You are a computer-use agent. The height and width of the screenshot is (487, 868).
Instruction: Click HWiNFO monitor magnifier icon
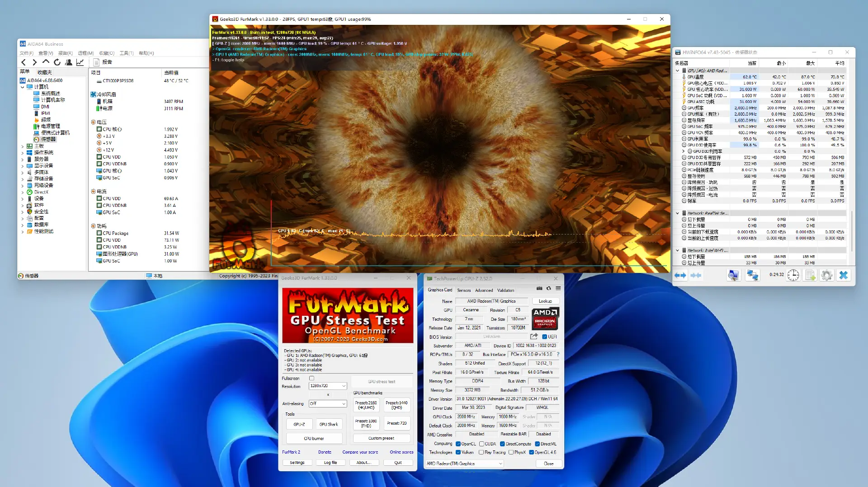(x=733, y=275)
